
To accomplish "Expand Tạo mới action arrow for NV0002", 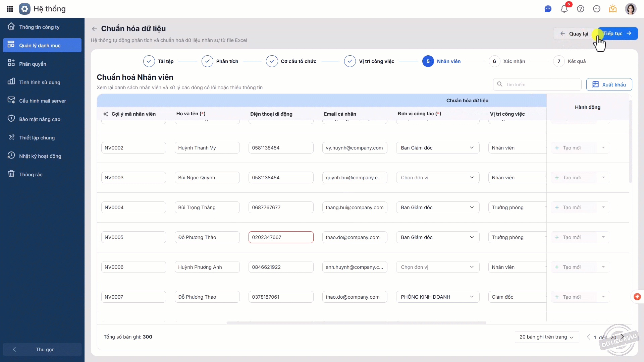I will pos(603,148).
